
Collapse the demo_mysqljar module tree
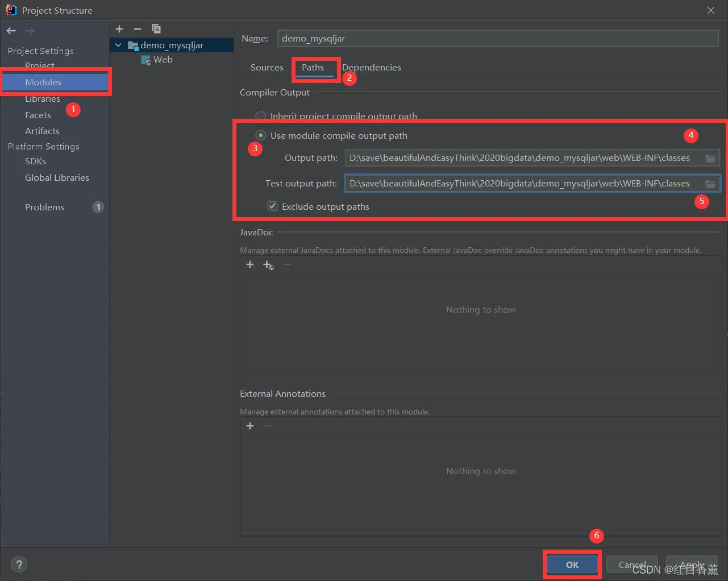point(118,45)
